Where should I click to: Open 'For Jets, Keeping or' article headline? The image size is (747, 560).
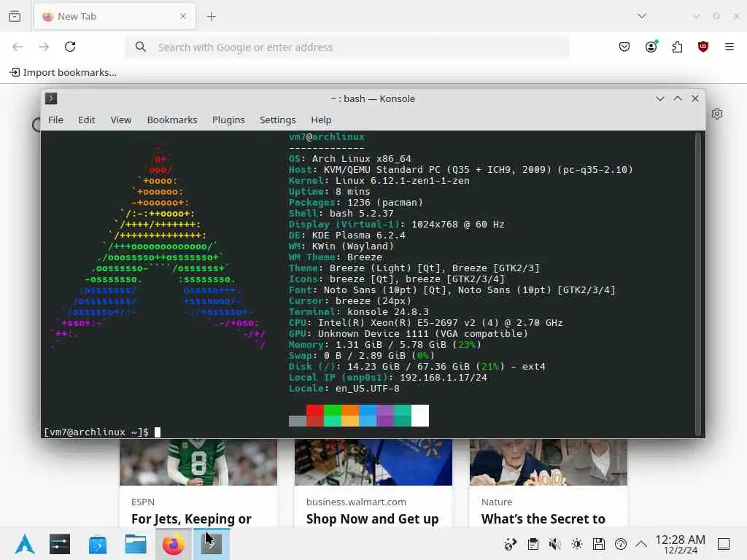(191, 519)
